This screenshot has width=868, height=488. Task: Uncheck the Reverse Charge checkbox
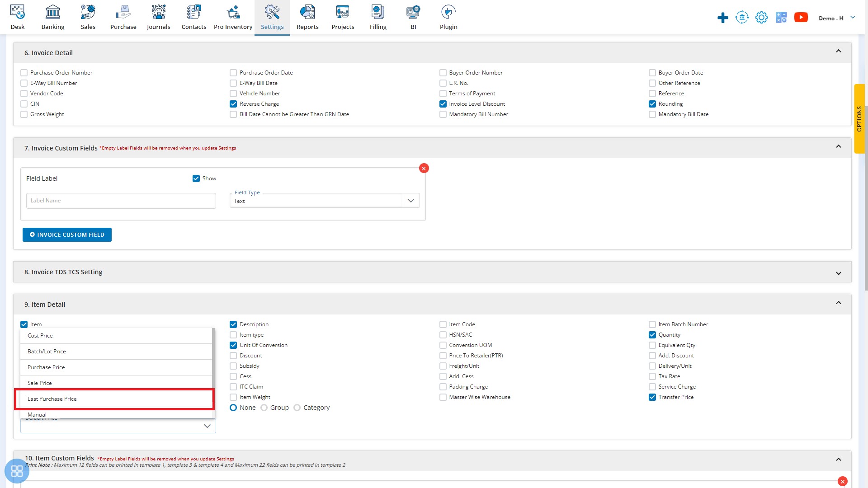tap(233, 104)
